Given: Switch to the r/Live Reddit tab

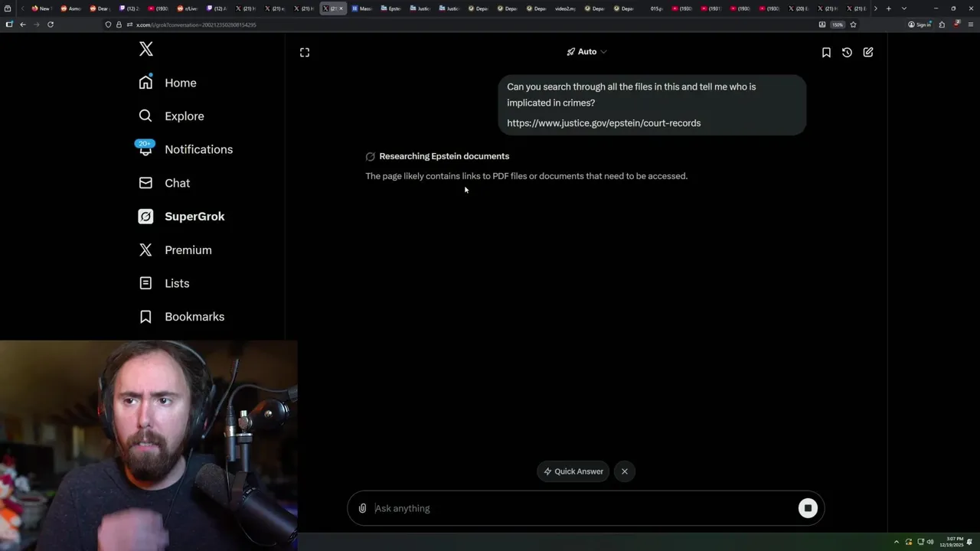Looking at the screenshot, I should pos(188,8).
